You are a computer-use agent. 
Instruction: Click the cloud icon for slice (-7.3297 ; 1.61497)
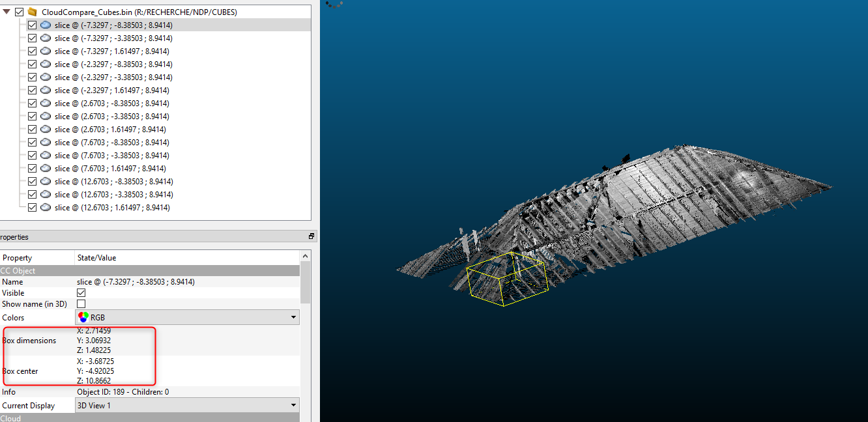click(46, 51)
